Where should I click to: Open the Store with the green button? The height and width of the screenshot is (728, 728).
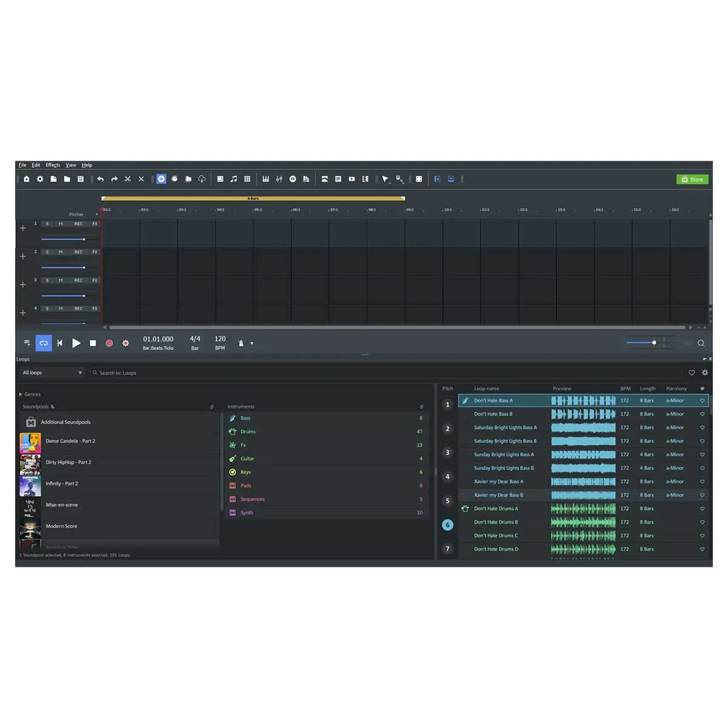[x=692, y=179]
